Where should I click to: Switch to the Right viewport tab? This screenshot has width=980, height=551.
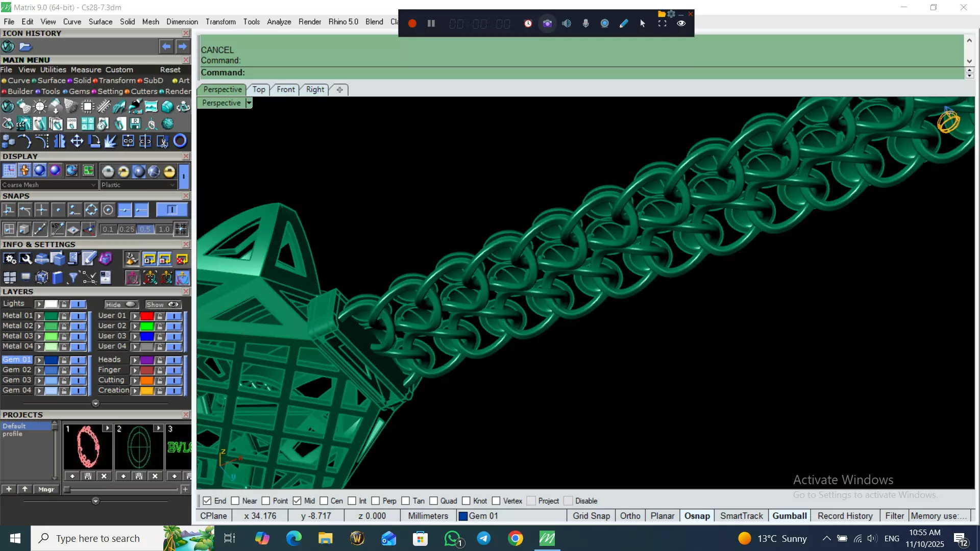tap(315, 89)
